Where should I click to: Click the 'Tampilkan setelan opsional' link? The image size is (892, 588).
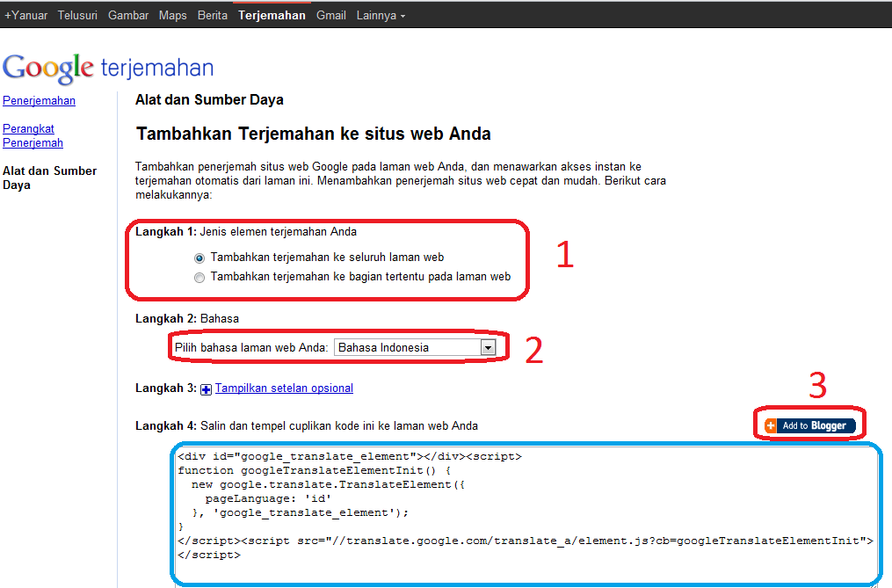284,388
